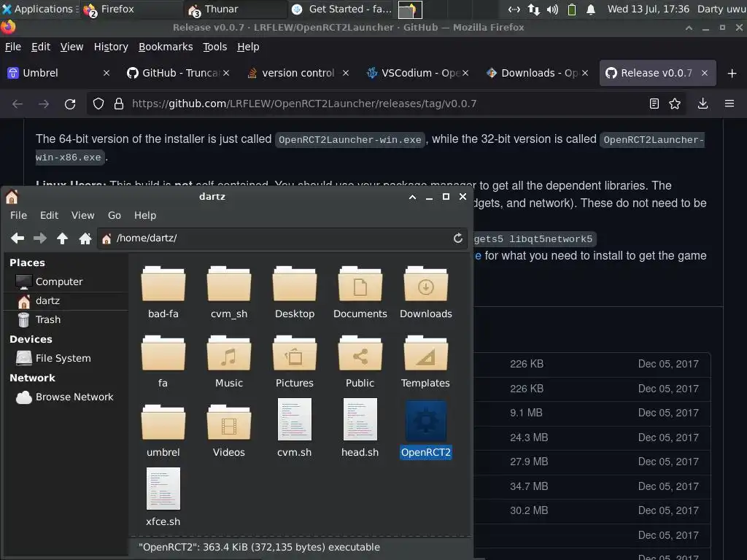Screen dimensions: 747x560
Task: Select the Music folder
Action: pos(228,362)
